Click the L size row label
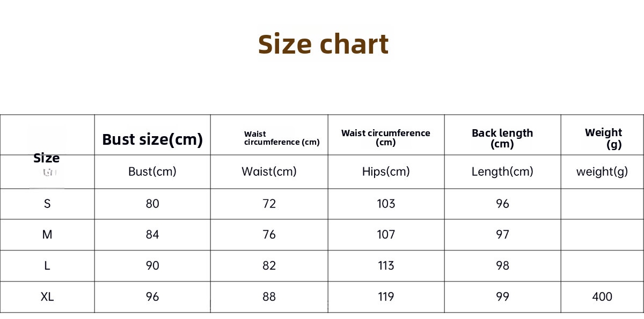The image size is (644, 319). [47, 266]
